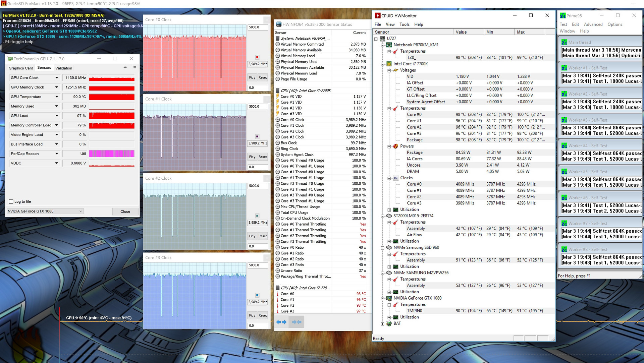This screenshot has height=363, width=644.
Task: Expand Utilization node under GTX 1080
Action: (389, 317)
